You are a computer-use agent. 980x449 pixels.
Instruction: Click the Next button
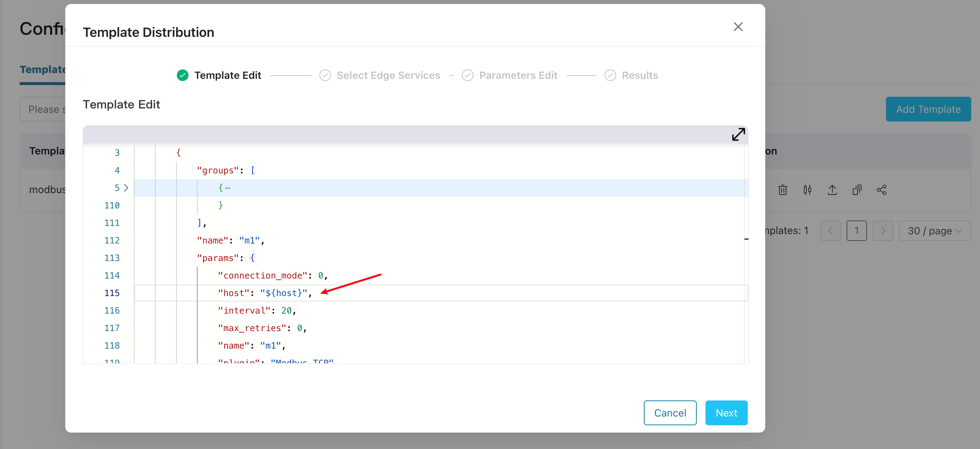pyautogui.click(x=726, y=413)
